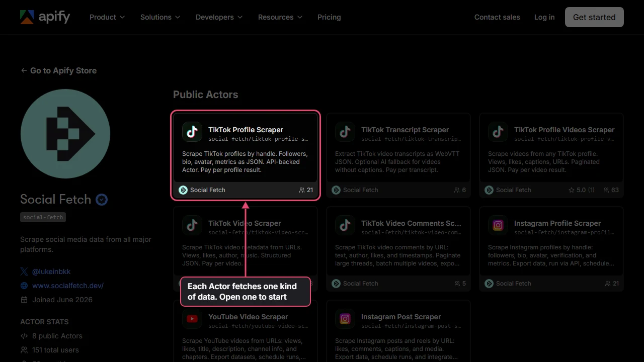This screenshot has height=362, width=644.
Task: Open YouTube Video Scraper title
Action: (x=248, y=317)
